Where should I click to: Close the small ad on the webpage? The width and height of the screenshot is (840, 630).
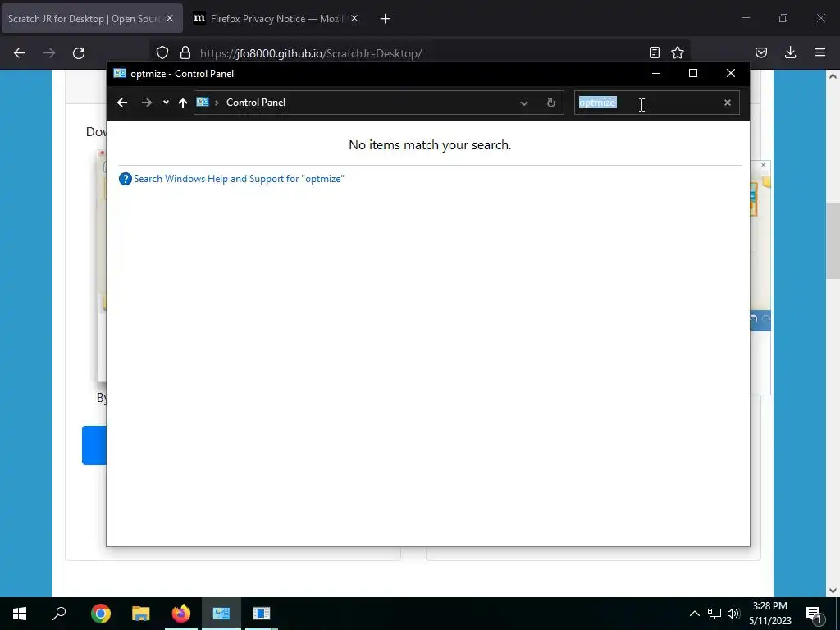[x=764, y=165]
